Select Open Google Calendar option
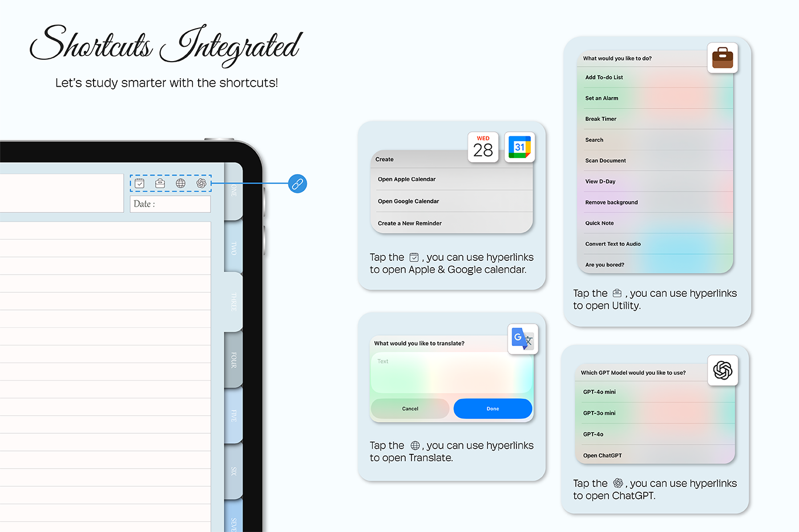The height and width of the screenshot is (532, 799). 451,201
